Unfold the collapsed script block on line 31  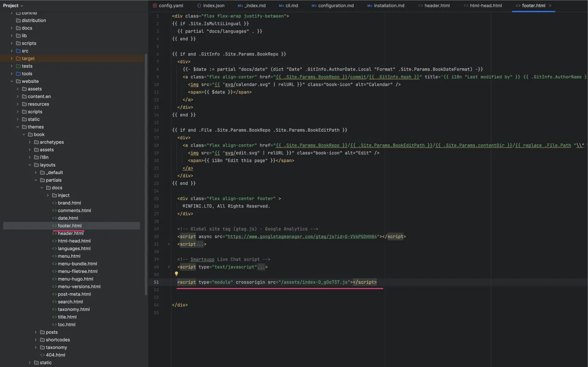pyautogui.click(x=169, y=244)
